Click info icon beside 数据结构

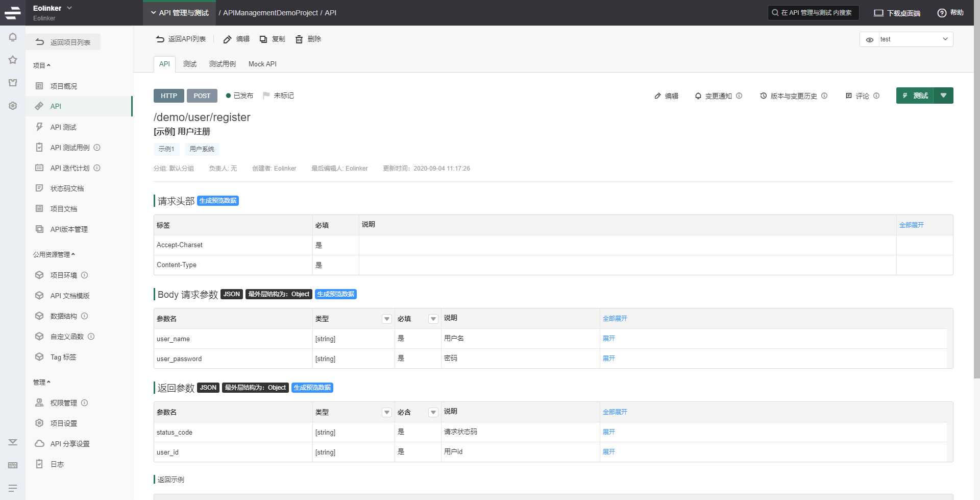point(85,316)
